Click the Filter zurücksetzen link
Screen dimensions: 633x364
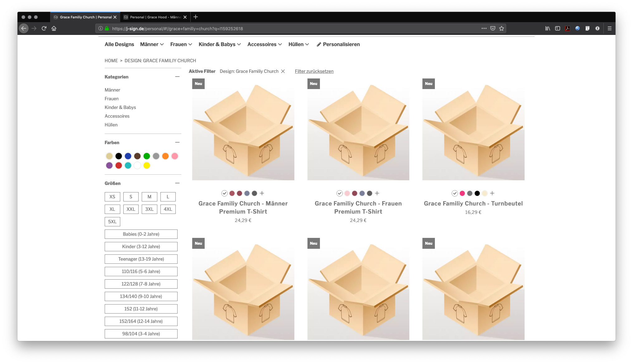pyautogui.click(x=314, y=71)
